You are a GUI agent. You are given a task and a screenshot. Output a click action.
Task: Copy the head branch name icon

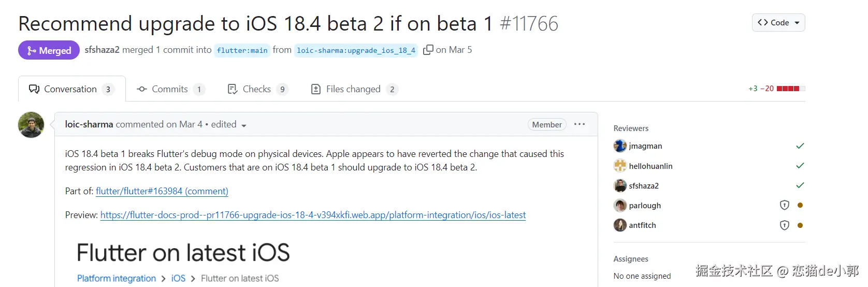(x=428, y=50)
